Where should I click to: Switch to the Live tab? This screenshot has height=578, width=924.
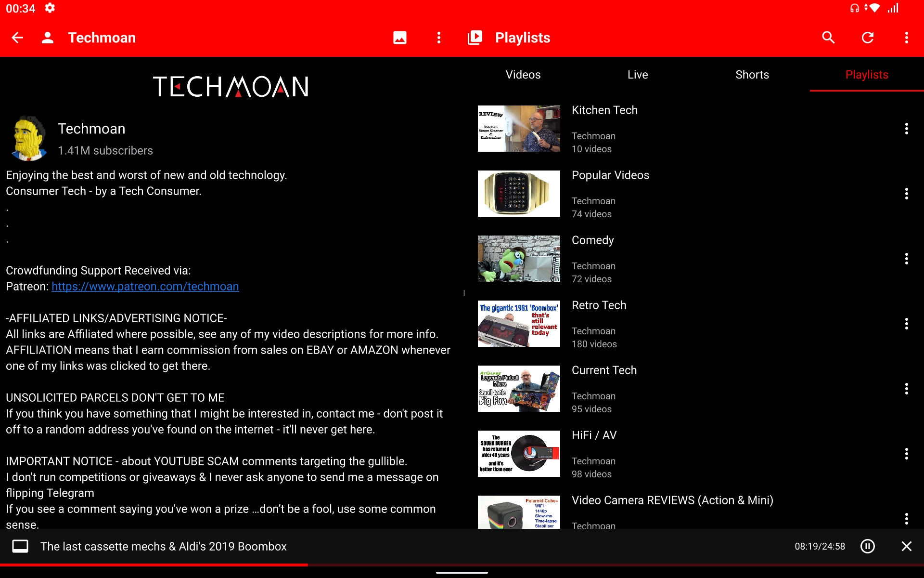pos(638,75)
